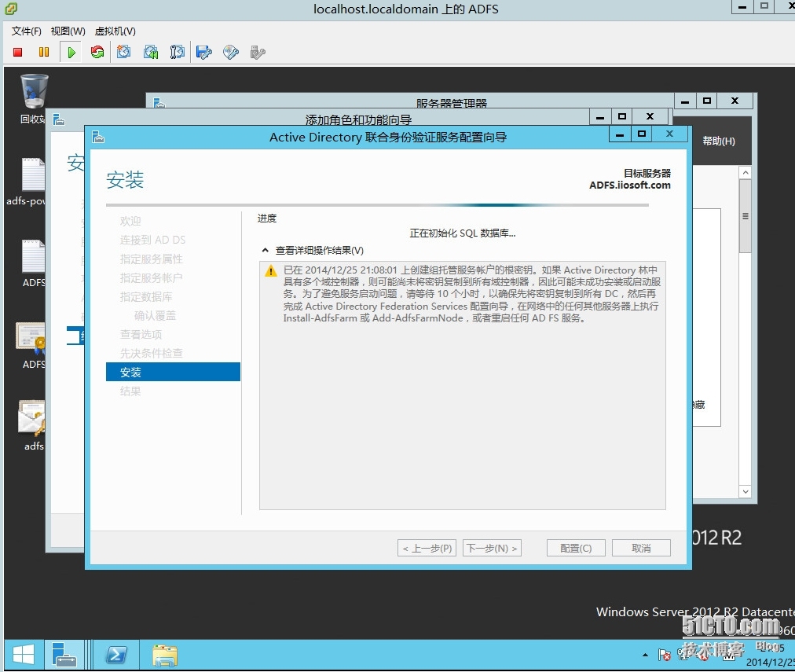Take a snapshot of the VM

coord(123,52)
